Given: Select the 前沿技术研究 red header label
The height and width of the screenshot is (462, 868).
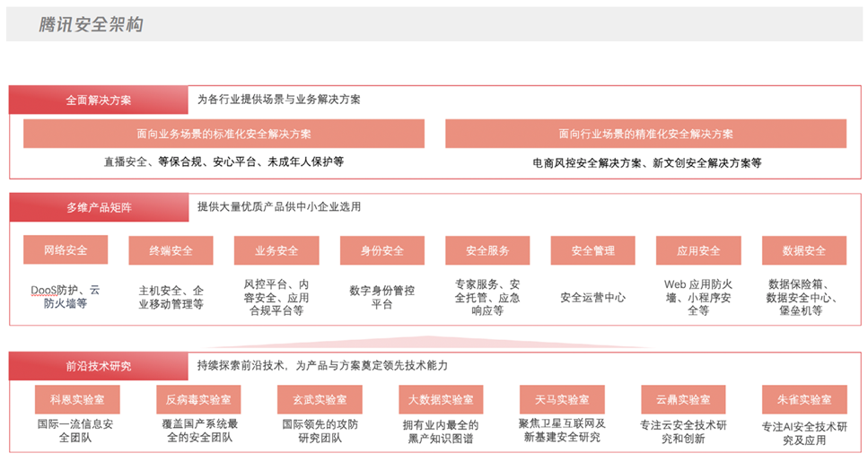Looking at the screenshot, I should pos(99,366).
